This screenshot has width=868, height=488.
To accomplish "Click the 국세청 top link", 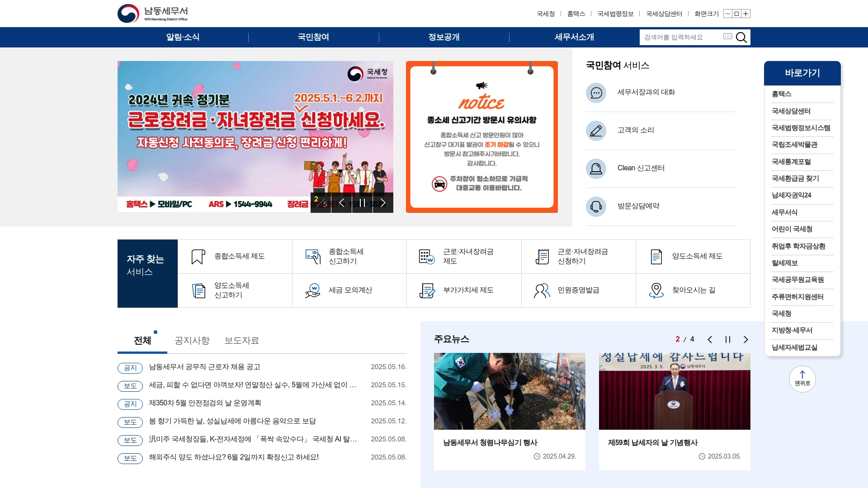I will [x=546, y=14].
